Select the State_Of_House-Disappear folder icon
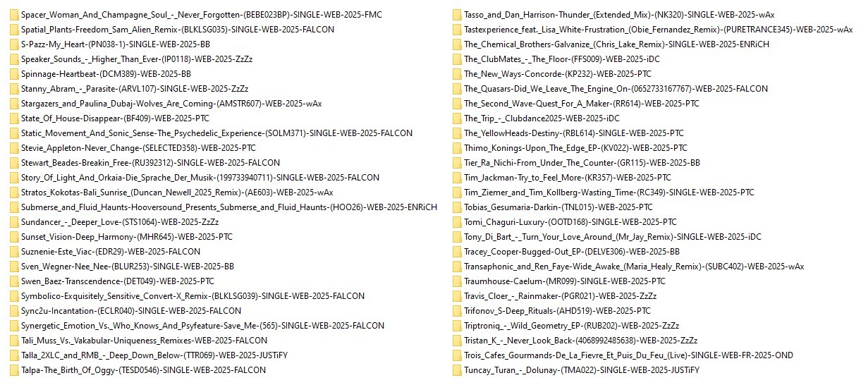868x385 pixels. [x=13, y=118]
